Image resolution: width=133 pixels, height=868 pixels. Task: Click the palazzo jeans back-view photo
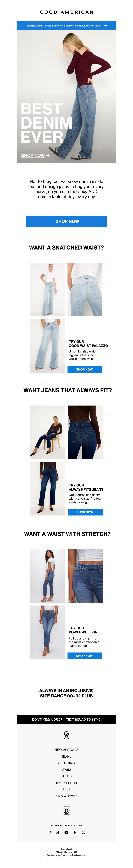coord(85,289)
